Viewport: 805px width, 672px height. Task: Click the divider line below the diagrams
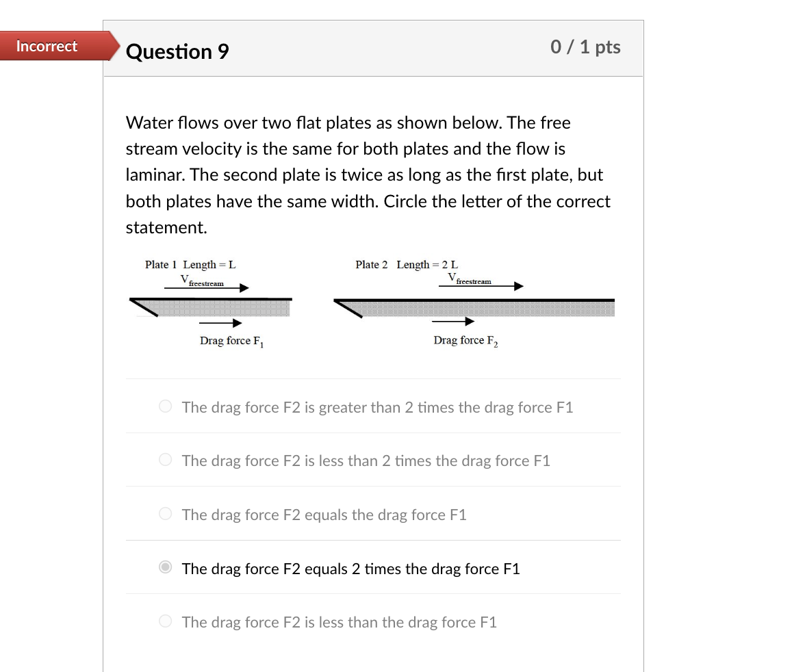tap(373, 379)
